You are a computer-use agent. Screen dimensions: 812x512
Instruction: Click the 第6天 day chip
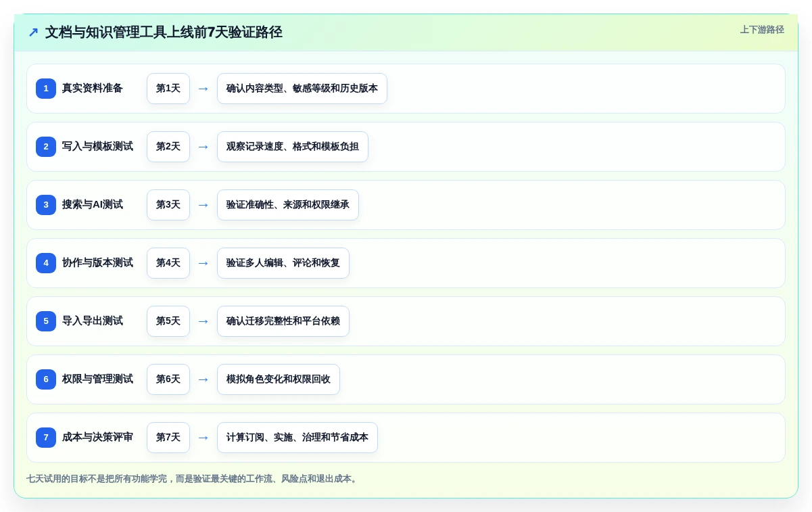168,379
